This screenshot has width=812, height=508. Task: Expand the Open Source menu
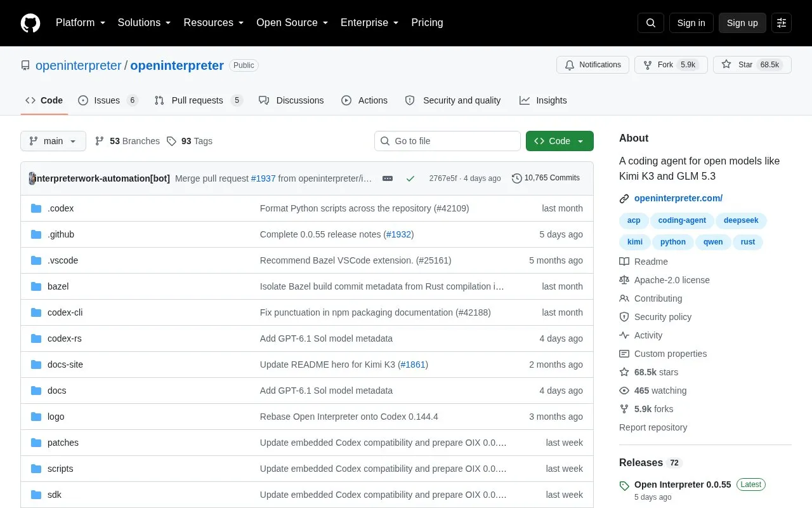(292, 23)
